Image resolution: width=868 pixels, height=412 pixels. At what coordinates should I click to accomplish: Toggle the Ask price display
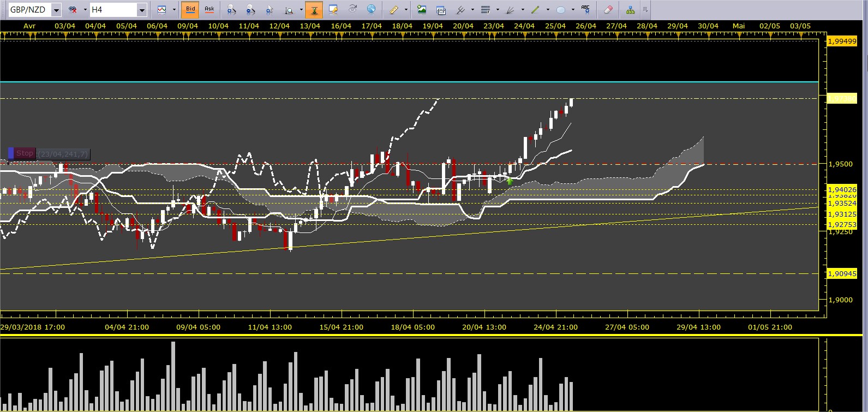pos(209,9)
